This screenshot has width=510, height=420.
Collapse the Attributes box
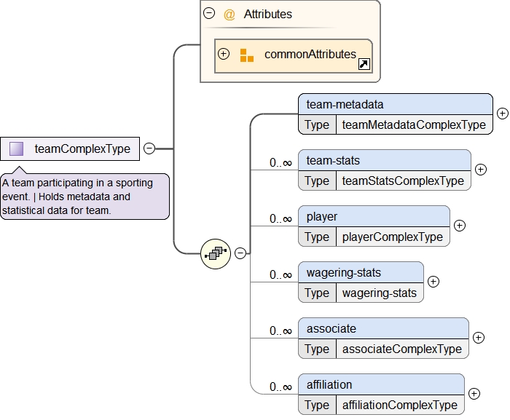coord(210,13)
